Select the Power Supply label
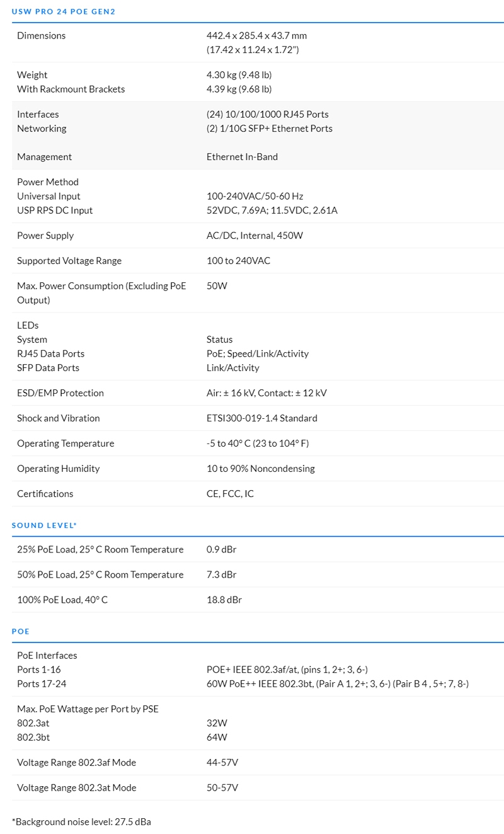This screenshot has height=834, width=504. pyautogui.click(x=45, y=236)
